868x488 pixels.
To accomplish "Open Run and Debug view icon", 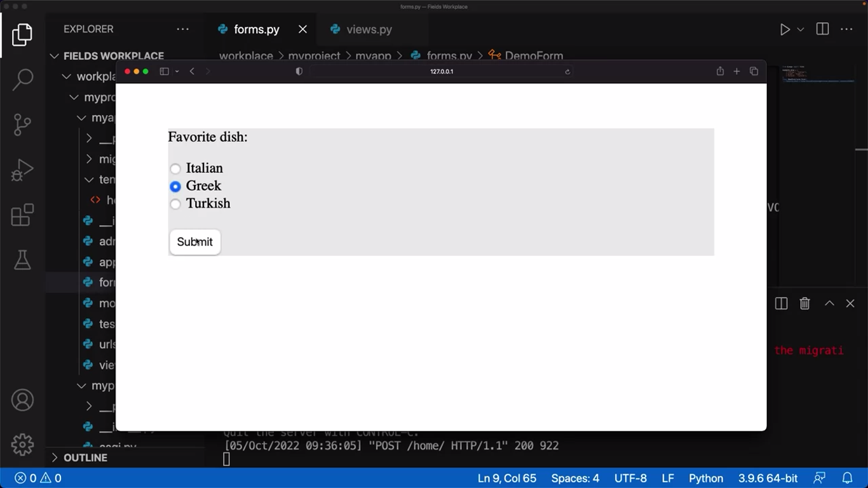I will point(22,170).
